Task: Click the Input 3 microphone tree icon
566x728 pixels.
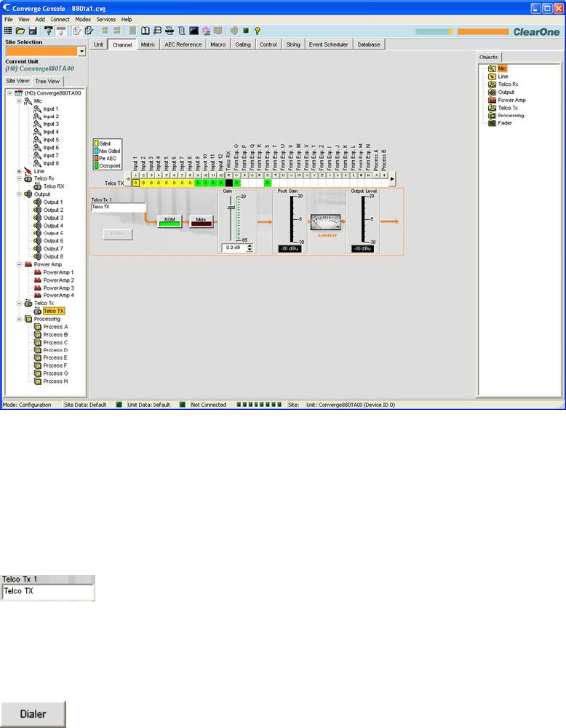Action: 38,124
